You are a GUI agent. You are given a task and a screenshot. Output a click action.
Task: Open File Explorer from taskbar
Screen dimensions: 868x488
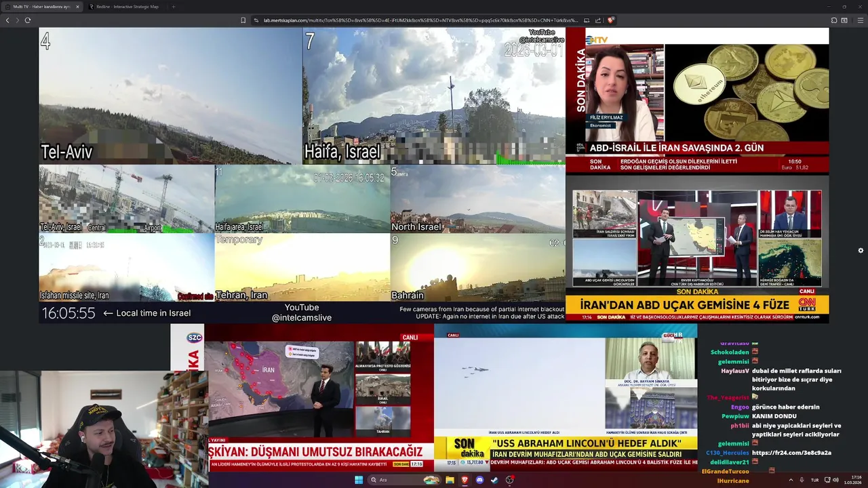[450, 480]
